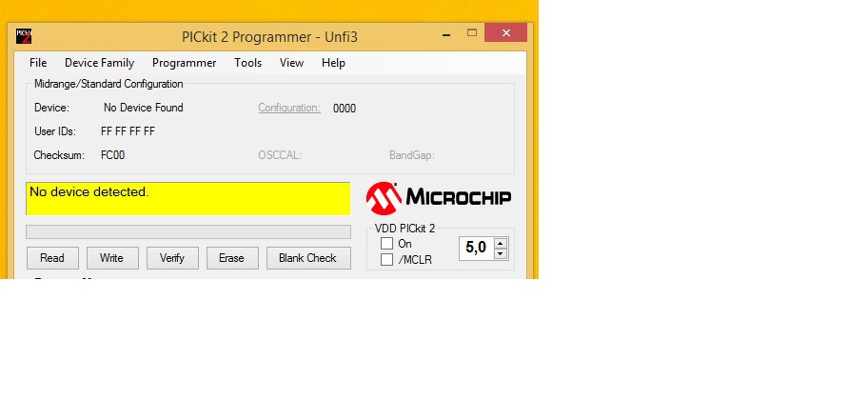Screen dimensions: 868x420
Task: Open the Help menu
Action: 333,63
